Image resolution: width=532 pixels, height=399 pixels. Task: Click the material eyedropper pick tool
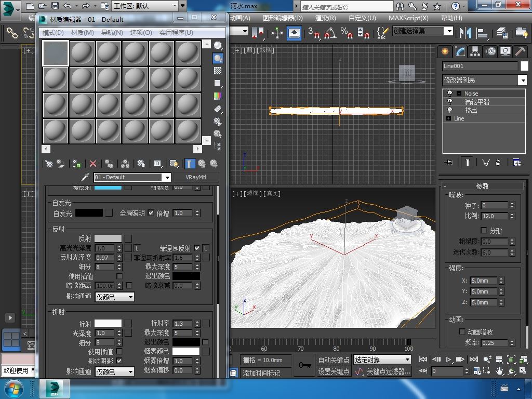(x=86, y=177)
